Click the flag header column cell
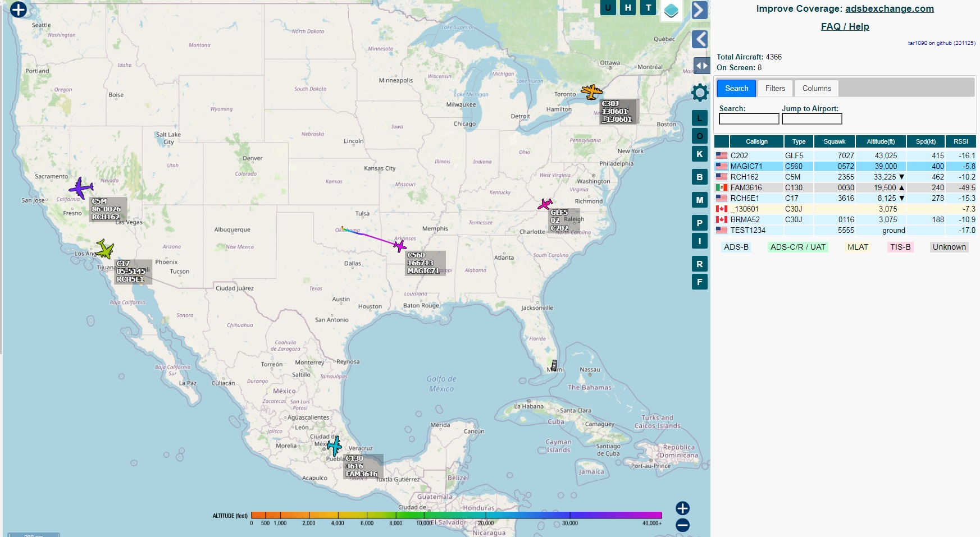 (722, 141)
